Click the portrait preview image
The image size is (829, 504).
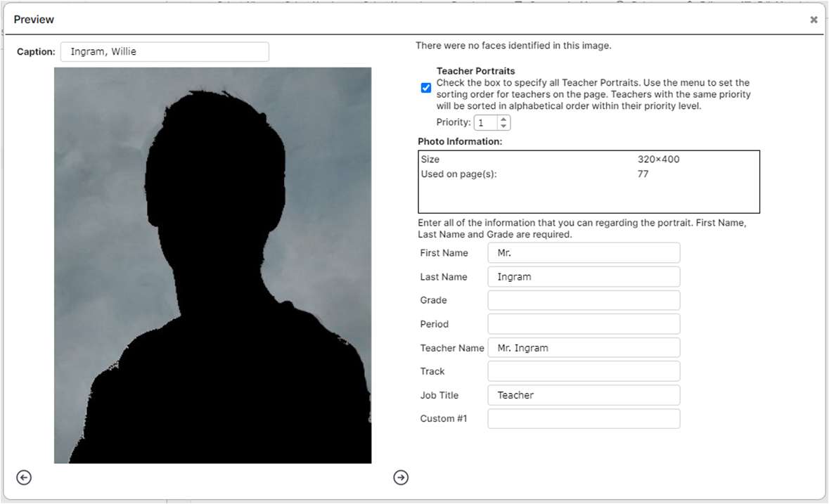coord(212,265)
